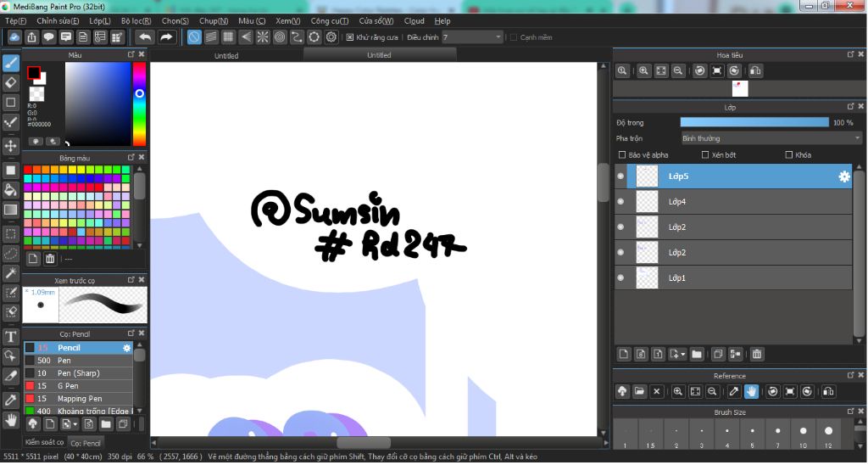
Task: Select the Mapping Pen brush
Action: (x=78, y=399)
